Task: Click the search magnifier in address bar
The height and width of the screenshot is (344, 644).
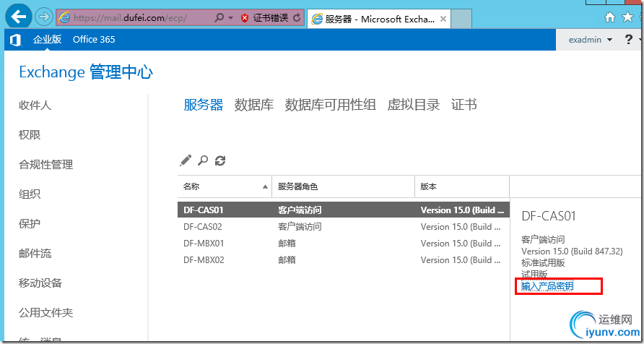Action: click(219, 17)
